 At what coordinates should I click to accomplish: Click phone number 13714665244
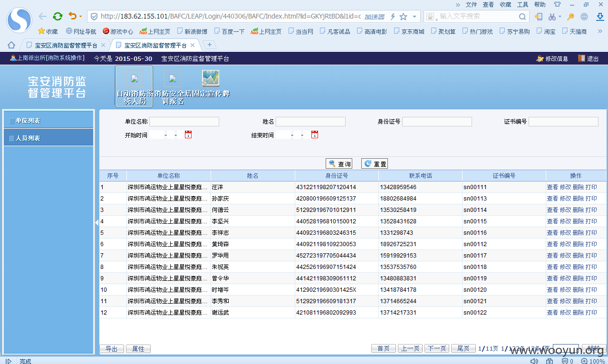[398, 301]
